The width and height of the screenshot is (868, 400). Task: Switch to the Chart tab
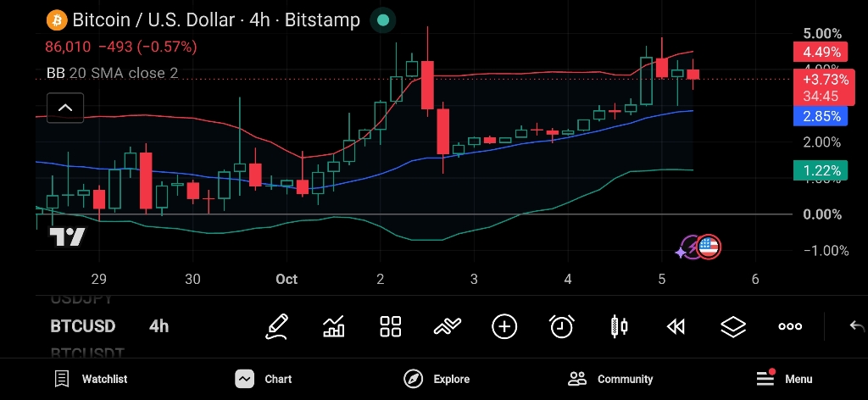(x=264, y=379)
